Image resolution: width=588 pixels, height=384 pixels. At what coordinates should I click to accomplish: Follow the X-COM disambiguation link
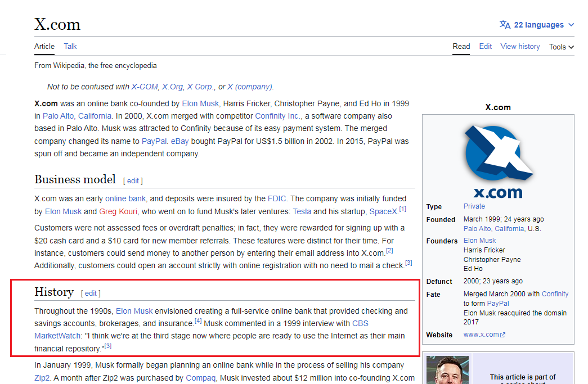145,87
